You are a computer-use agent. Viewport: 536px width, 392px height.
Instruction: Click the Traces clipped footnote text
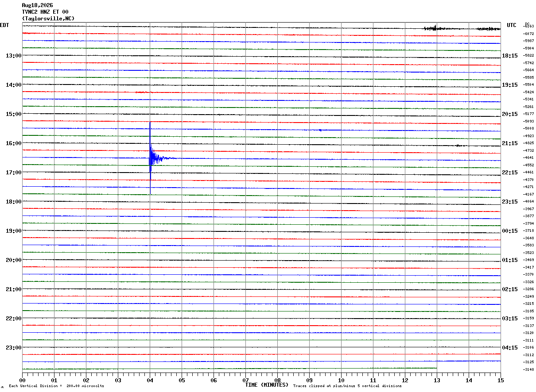(347, 386)
